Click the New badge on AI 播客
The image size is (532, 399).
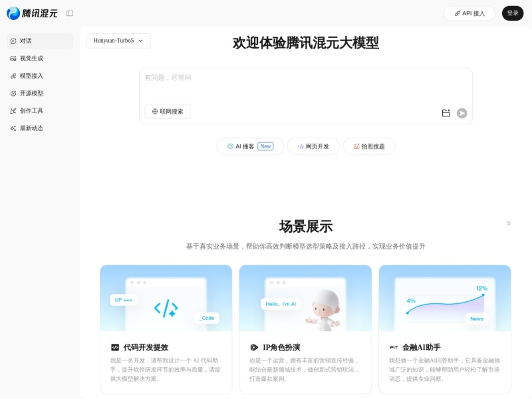pos(265,146)
